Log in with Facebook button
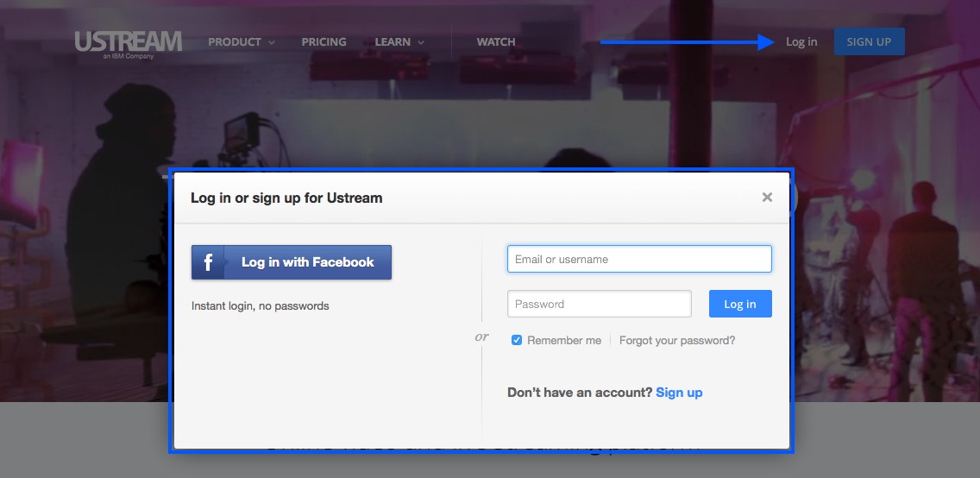 (x=292, y=262)
